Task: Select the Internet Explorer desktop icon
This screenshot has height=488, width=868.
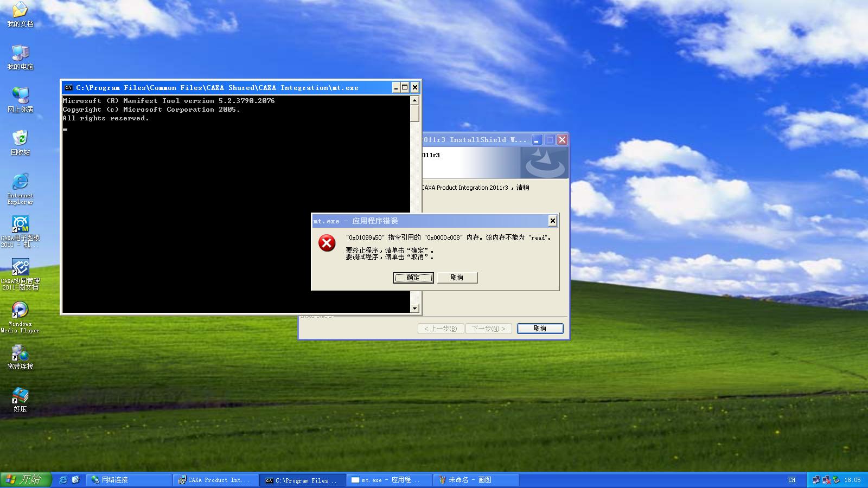Action: point(20,189)
